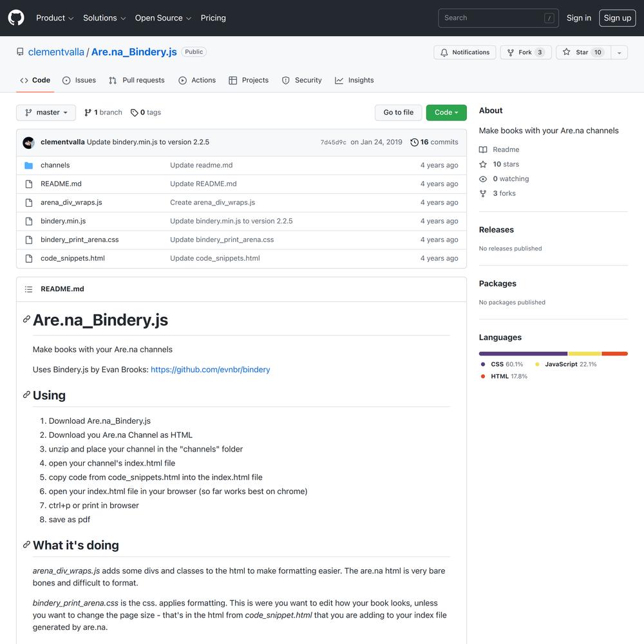The width and height of the screenshot is (644, 644).
Task: Switch to the Issues tab
Action: click(79, 80)
